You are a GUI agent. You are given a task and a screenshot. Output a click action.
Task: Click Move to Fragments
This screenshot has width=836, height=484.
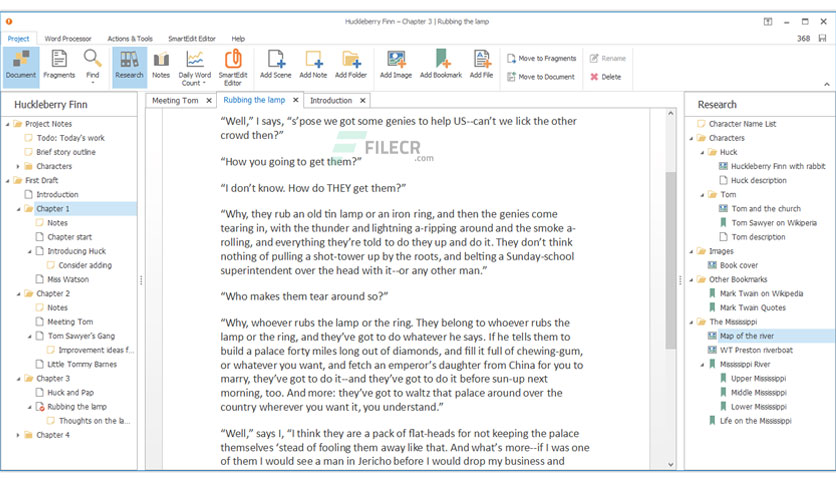coord(541,58)
